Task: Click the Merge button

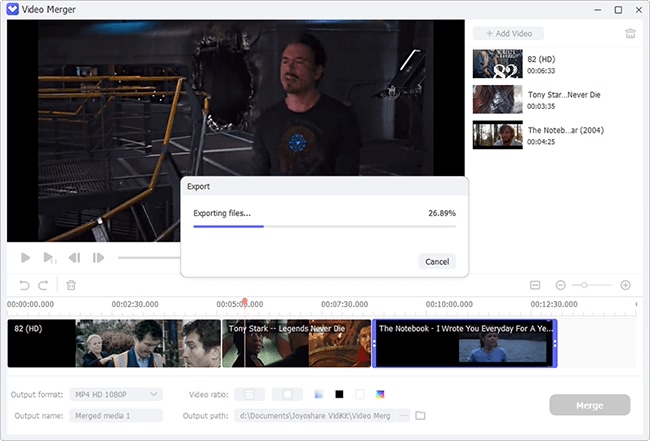Action: (589, 405)
